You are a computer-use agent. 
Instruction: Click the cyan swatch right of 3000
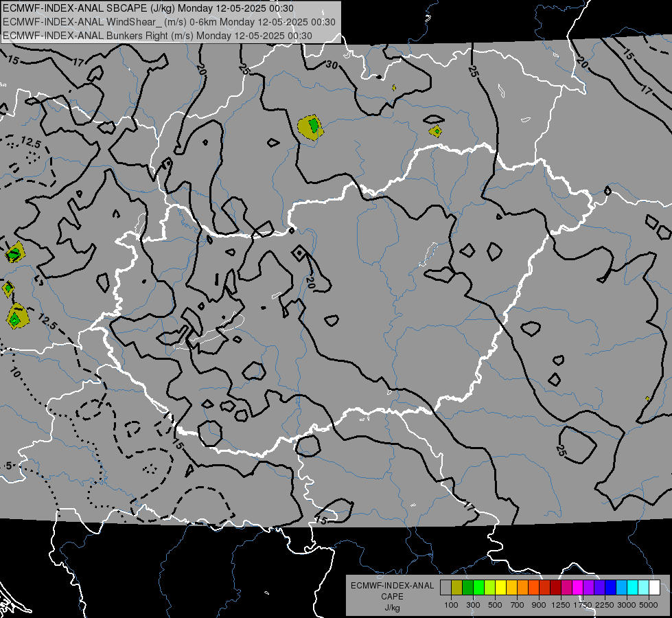pyautogui.click(x=633, y=588)
